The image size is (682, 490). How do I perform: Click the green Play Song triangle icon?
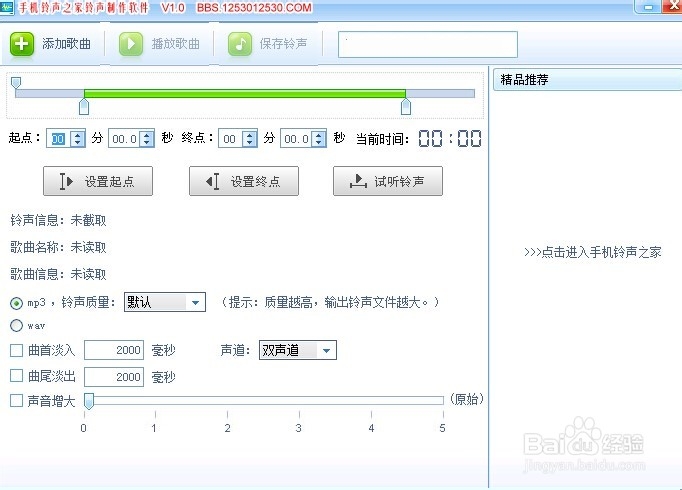pyautogui.click(x=130, y=44)
